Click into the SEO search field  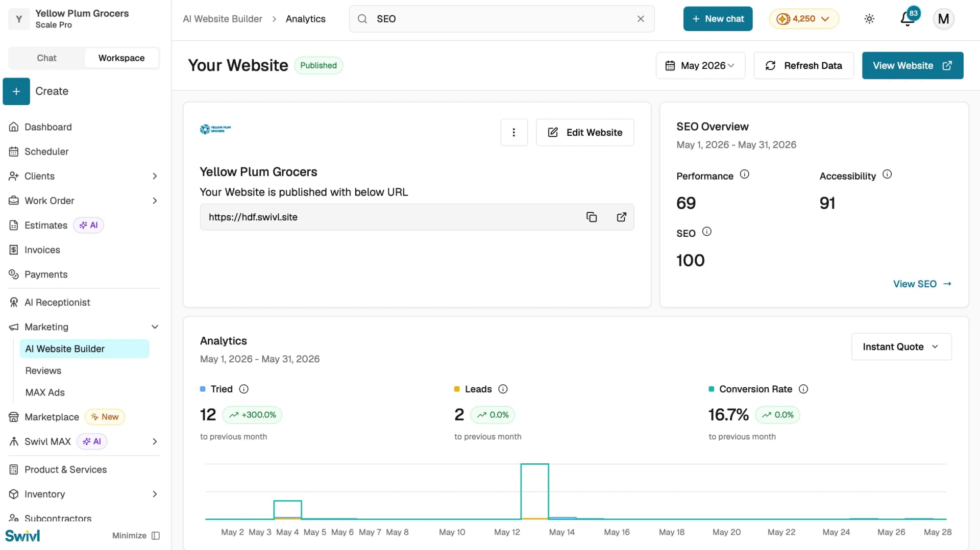[502, 19]
